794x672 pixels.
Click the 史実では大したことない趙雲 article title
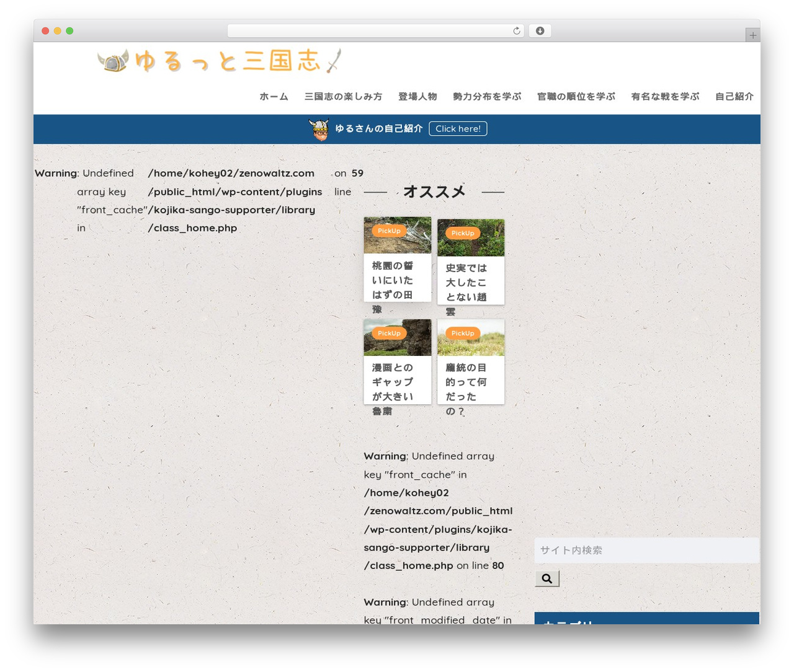466,290
